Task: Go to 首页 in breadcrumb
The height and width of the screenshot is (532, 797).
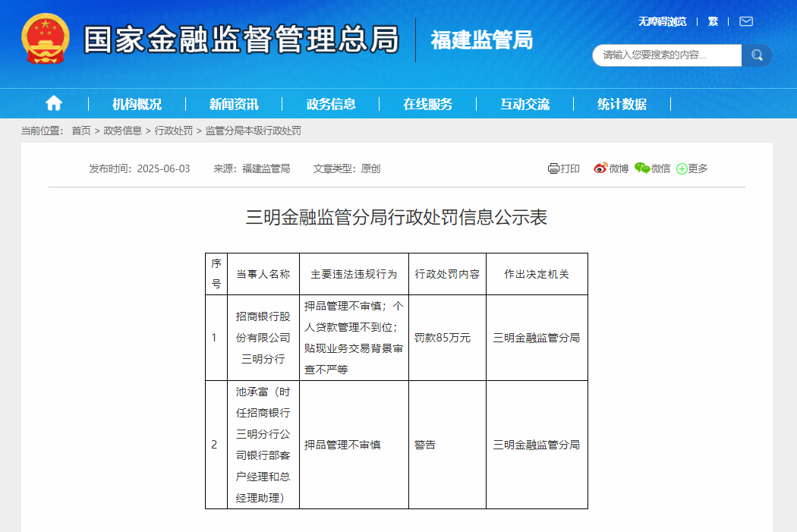Action: coord(81,131)
